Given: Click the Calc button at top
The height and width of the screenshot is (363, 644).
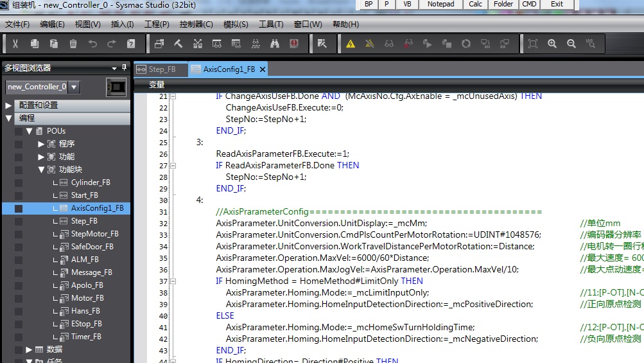Looking at the screenshot, I should click(x=475, y=4).
